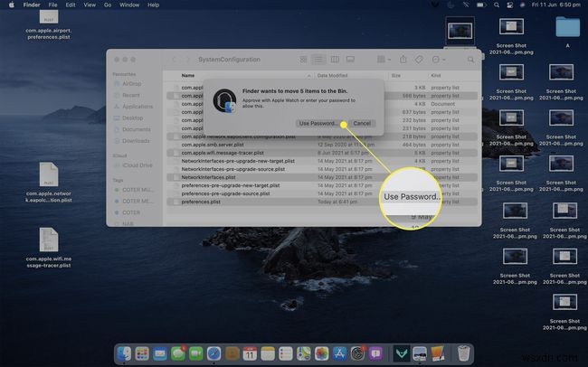Click the Finder Tags toolbar icon
The width and height of the screenshot is (588, 367).
pos(419,60)
